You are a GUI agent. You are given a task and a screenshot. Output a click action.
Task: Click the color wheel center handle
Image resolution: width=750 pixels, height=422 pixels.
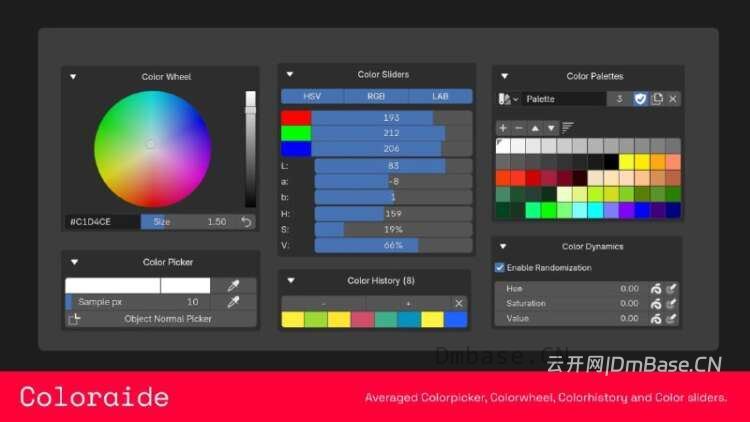pyautogui.click(x=151, y=144)
